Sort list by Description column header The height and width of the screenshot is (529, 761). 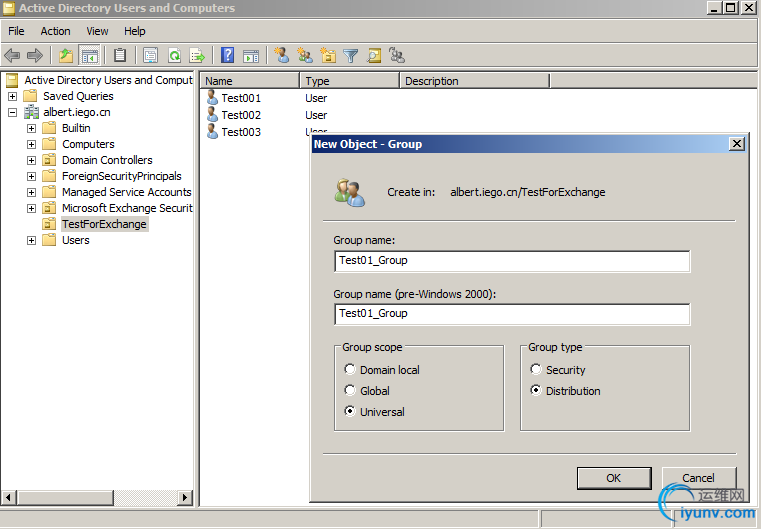pos(475,81)
